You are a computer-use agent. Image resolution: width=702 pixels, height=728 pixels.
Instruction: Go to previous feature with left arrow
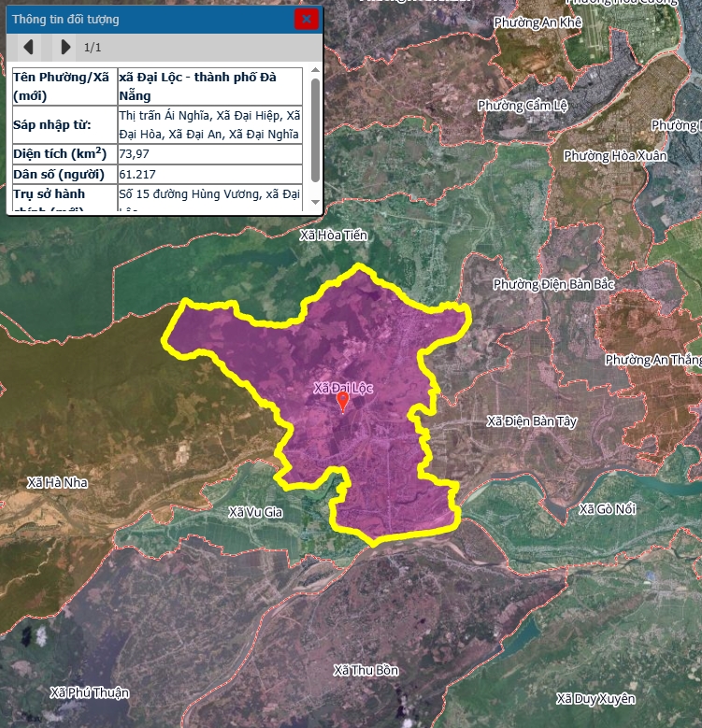point(28,47)
